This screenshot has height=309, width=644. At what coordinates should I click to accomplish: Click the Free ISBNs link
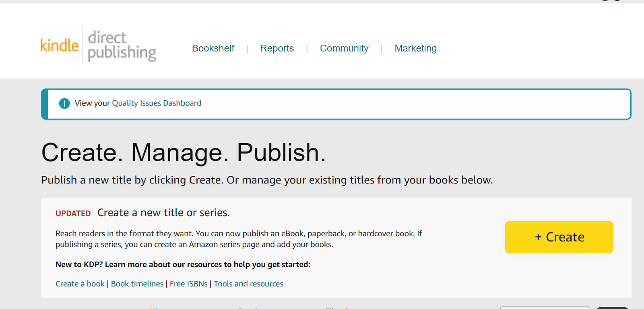(x=189, y=284)
